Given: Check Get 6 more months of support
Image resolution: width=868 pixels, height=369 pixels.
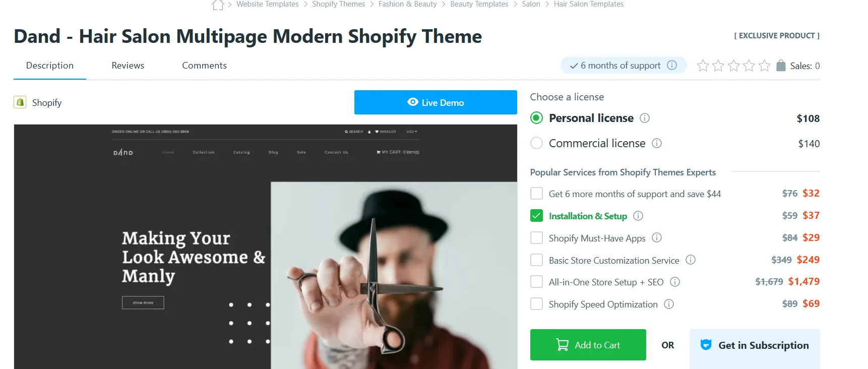Looking at the screenshot, I should point(537,194).
